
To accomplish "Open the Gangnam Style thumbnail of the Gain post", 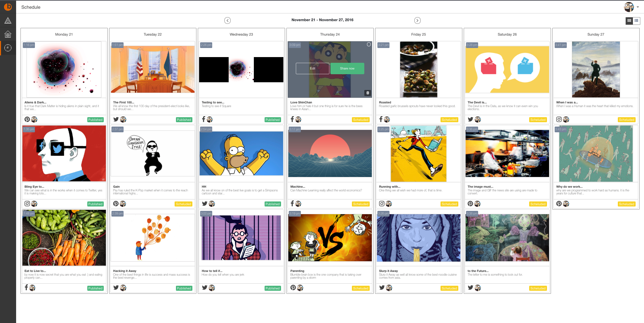I will pos(153,154).
